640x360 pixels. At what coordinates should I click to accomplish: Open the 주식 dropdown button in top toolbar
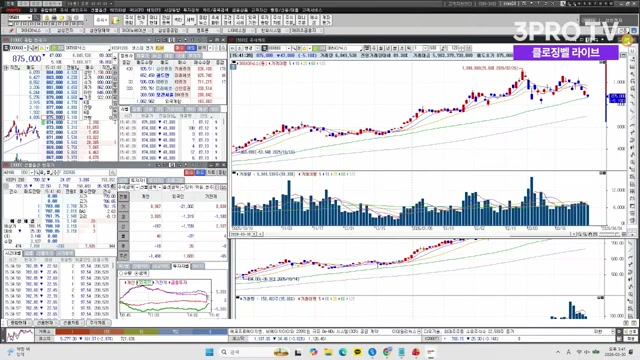pos(101,20)
